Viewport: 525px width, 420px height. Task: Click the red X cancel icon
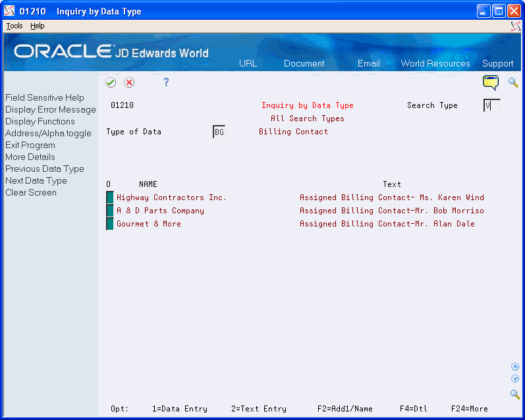[129, 82]
